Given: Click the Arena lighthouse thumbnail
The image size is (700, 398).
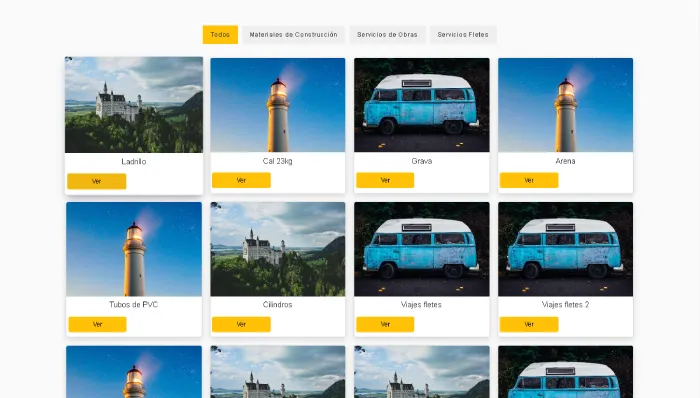Looking at the screenshot, I should pyautogui.click(x=566, y=105).
